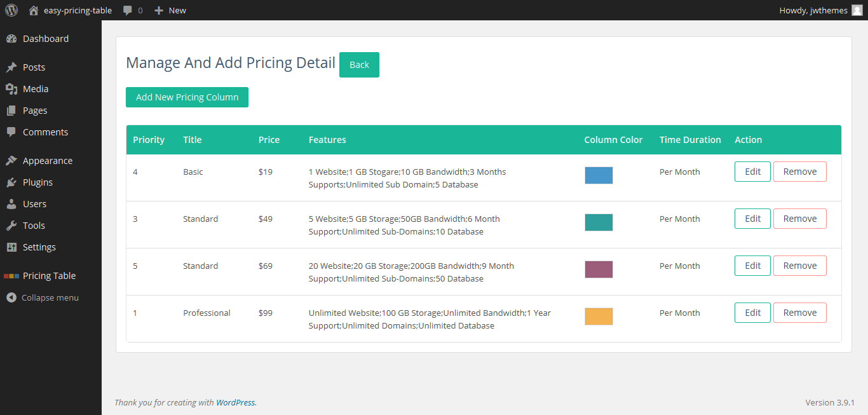The height and width of the screenshot is (415, 868).
Task: Click the WordPress logo icon
Action: pos(11,10)
